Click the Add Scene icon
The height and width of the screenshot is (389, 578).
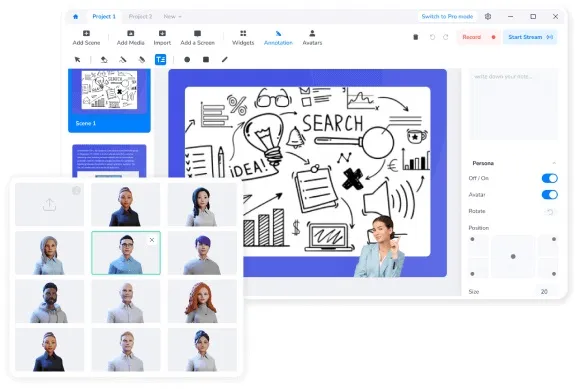86,34
